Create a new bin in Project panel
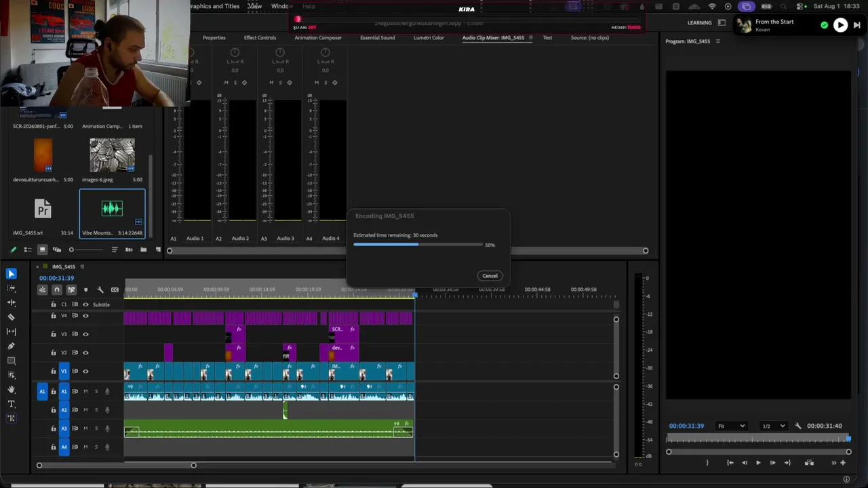The image size is (868, 488). (x=143, y=249)
